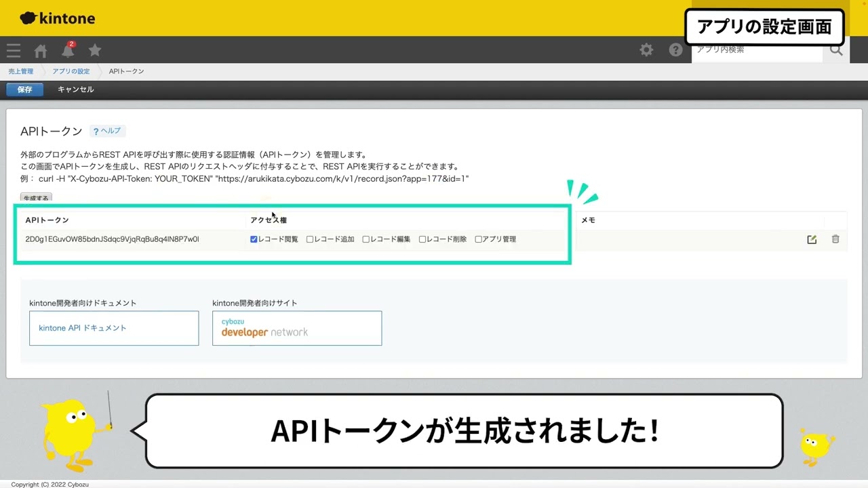Viewport: 868px width, 488px height.
Task: Click the メモ column header
Action: [x=588, y=220]
